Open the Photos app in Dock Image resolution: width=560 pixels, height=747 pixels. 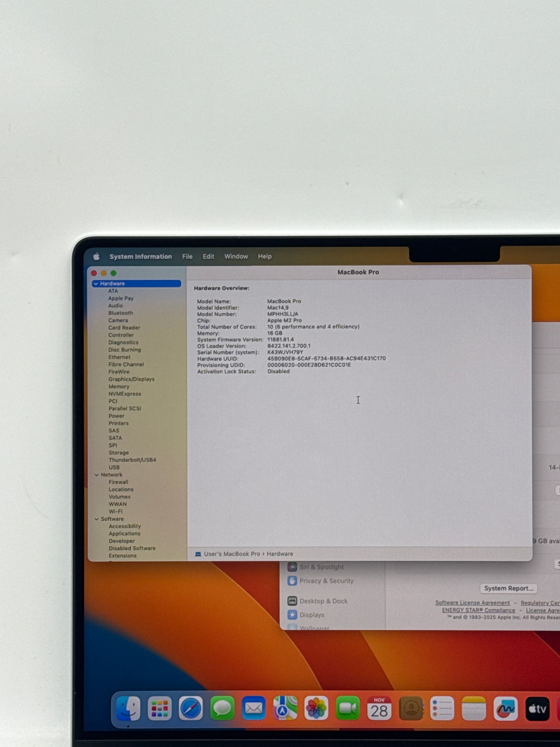[316, 708]
